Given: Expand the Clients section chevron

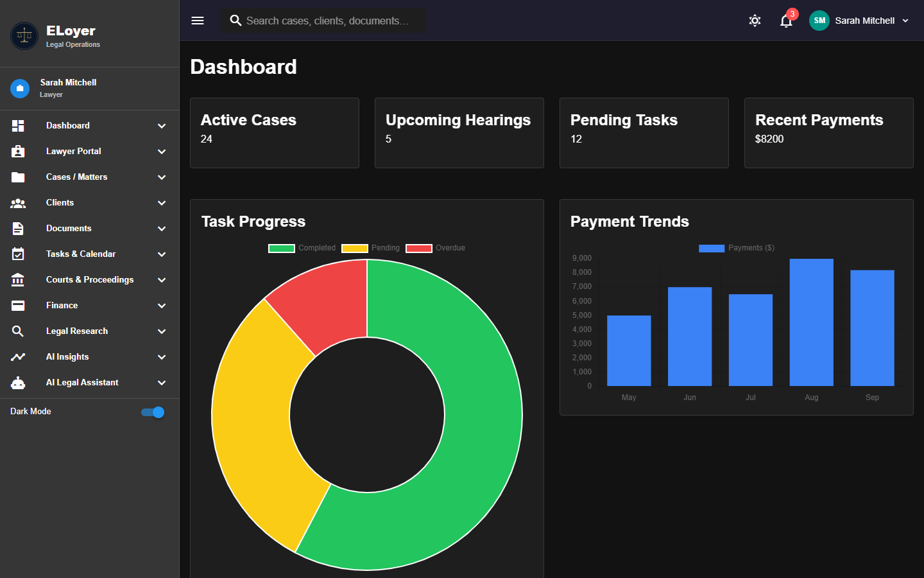Looking at the screenshot, I should (x=162, y=203).
